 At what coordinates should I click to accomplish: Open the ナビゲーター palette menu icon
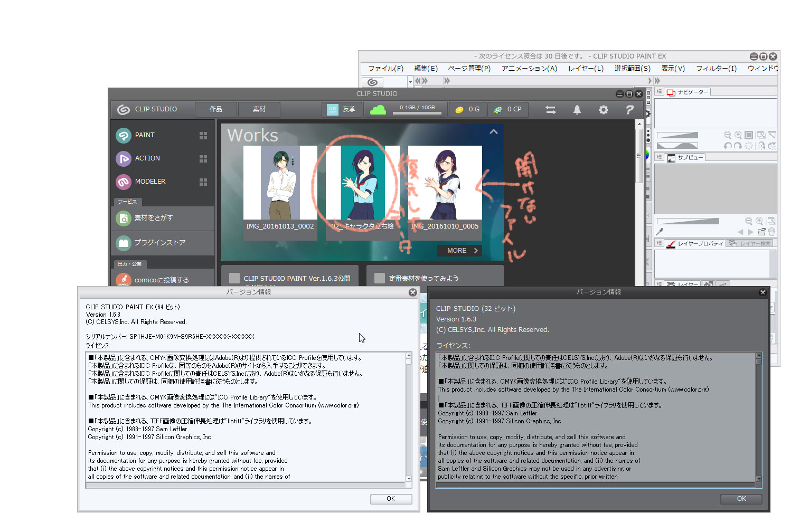coord(659,92)
